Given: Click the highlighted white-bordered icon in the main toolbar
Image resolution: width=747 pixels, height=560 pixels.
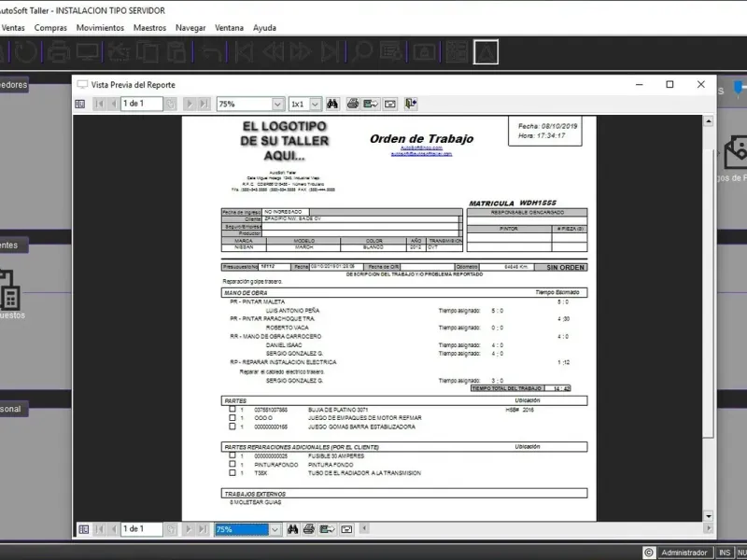Looking at the screenshot, I should tap(486, 52).
